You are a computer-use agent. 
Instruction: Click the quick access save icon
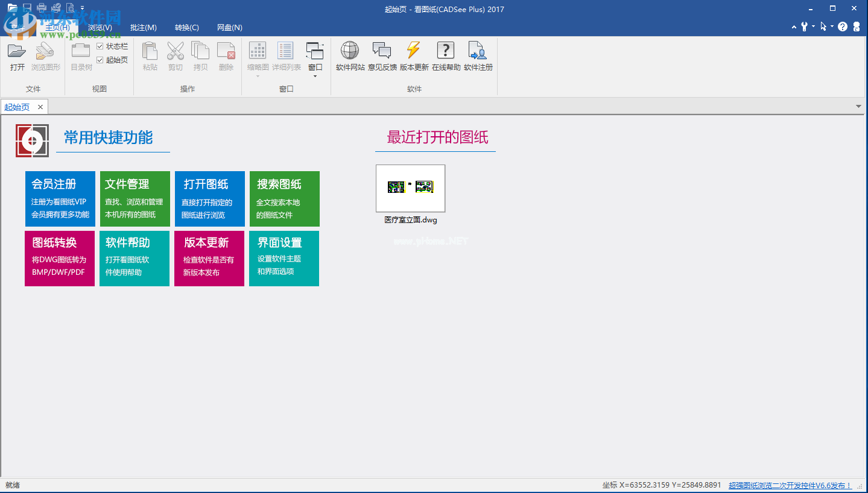[x=27, y=8]
